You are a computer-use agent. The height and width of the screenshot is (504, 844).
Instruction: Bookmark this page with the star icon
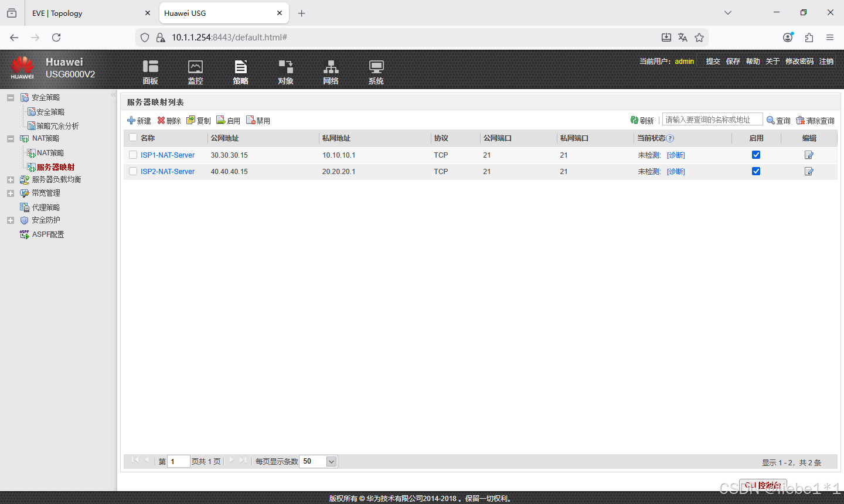(699, 38)
